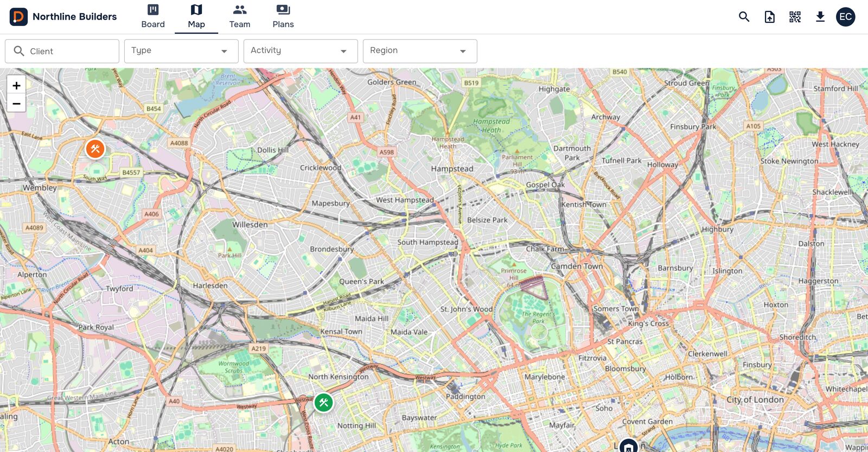Screen dimensions: 868x452
Task: Open search with the magnifier icon
Action: pos(744,17)
